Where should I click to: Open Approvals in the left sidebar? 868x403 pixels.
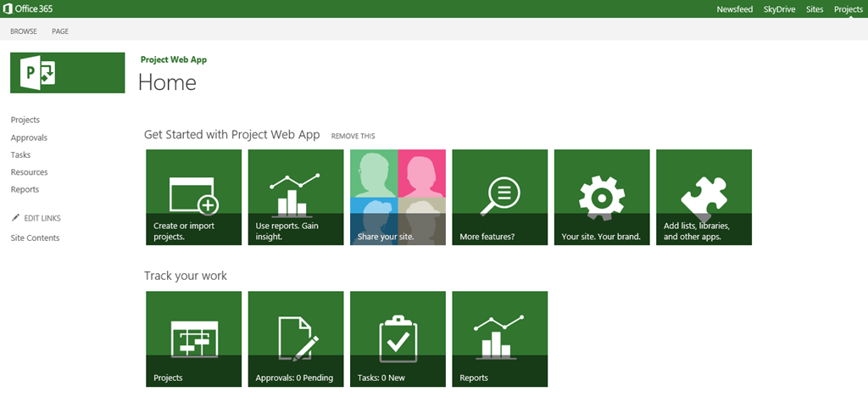30,137
